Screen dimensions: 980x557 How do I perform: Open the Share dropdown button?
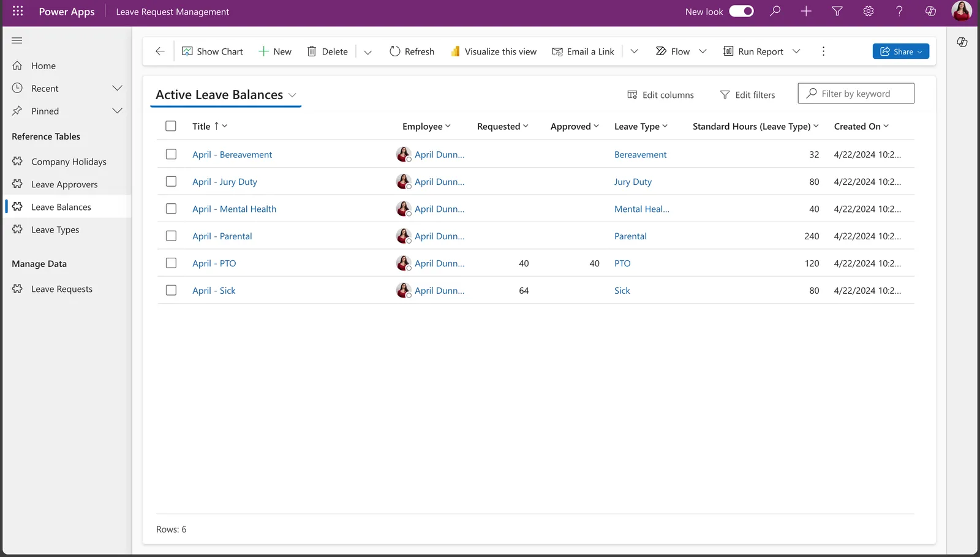[x=901, y=51]
